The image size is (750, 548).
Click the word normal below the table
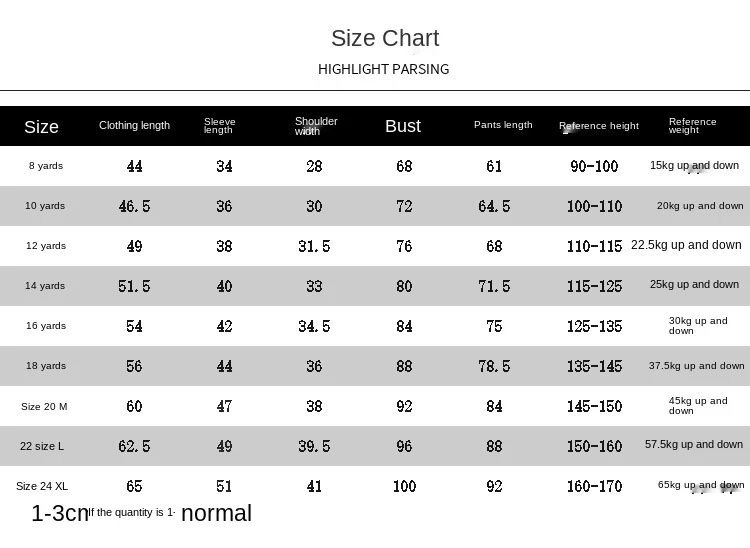point(216,514)
